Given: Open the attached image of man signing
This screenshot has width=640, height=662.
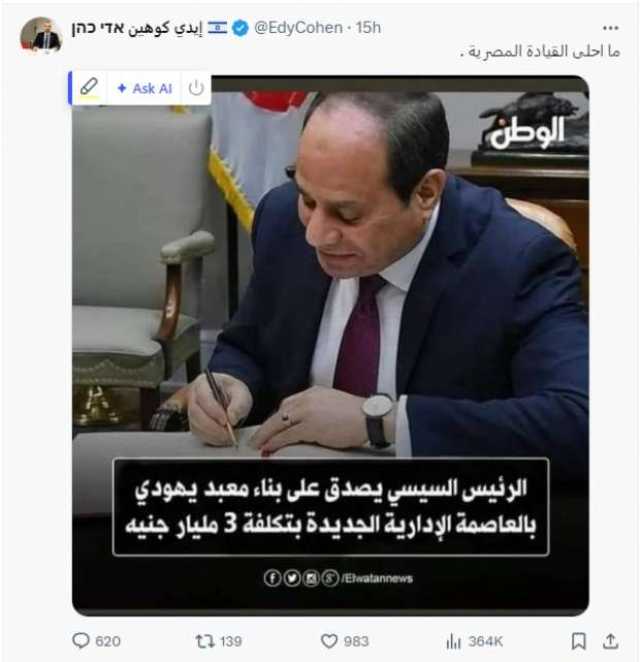Looking at the screenshot, I should tap(331, 345).
